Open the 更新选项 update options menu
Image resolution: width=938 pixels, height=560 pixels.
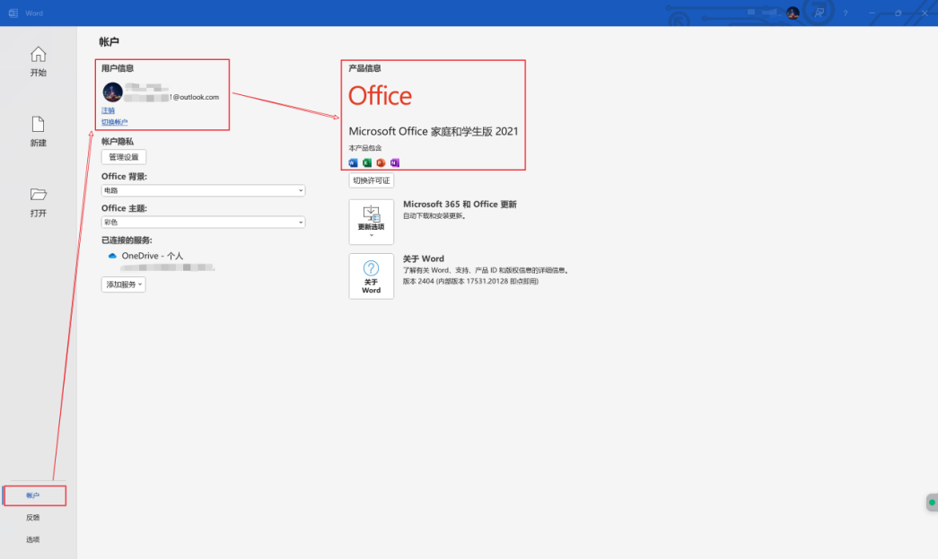372,222
